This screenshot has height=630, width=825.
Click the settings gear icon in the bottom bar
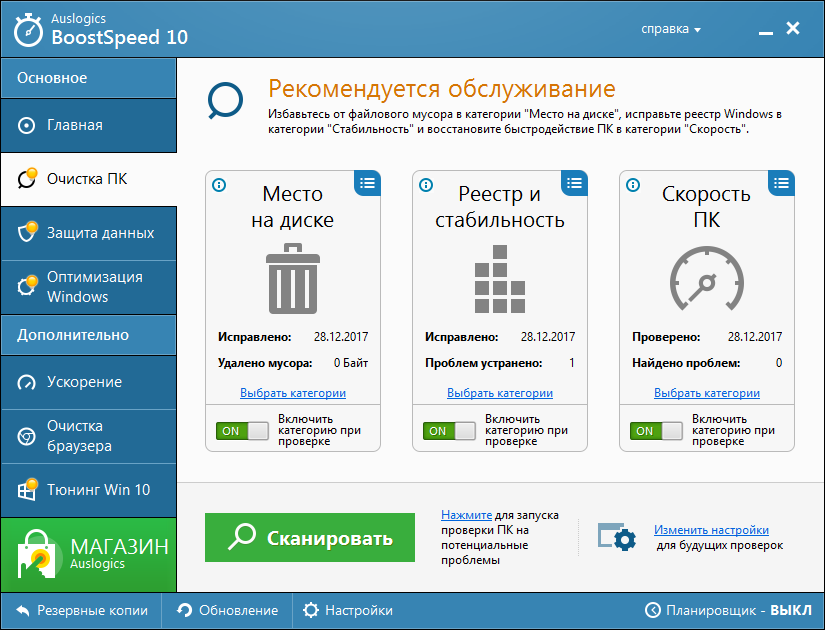[310, 611]
